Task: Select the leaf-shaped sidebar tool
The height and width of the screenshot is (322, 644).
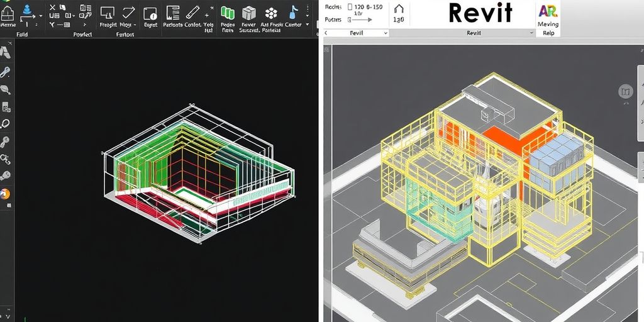Action: click(5, 89)
